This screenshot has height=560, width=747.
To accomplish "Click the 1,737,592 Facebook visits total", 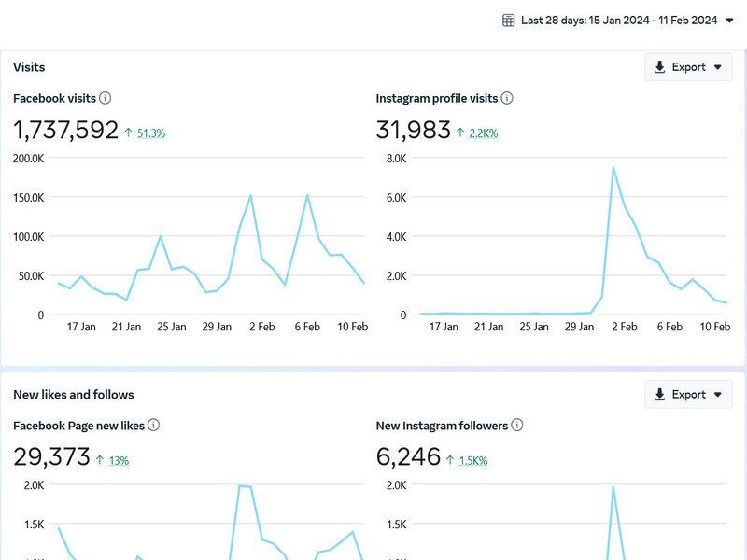I will coord(65,131).
